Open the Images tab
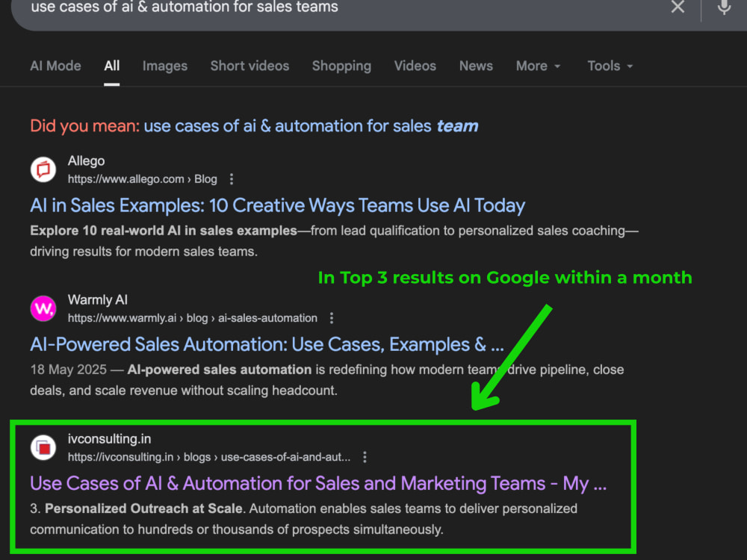Viewport: 747px width, 560px height. [x=165, y=66]
